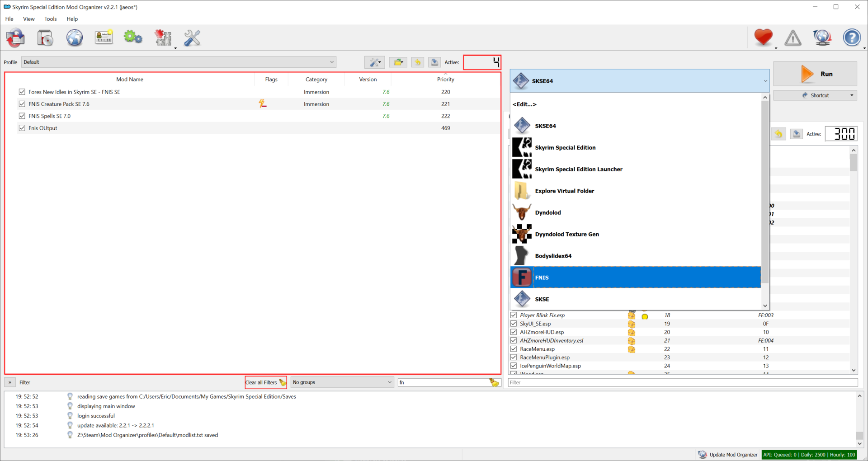Image resolution: width=868 pixels, height=461 pixels.
Task: Open the Help menu
Action: pos(72,19)
